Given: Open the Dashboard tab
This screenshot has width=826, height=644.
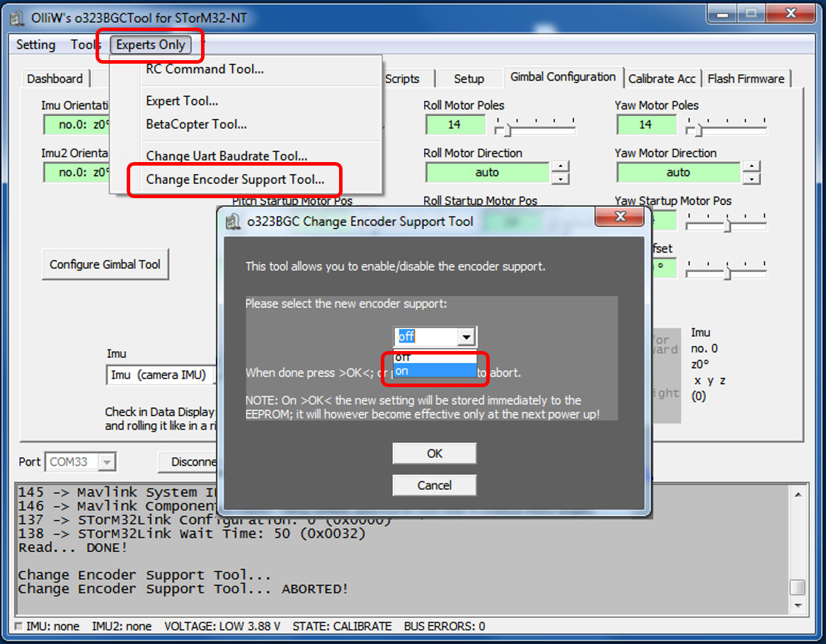Looking at the screenshot, I should (x=55, y=79).
